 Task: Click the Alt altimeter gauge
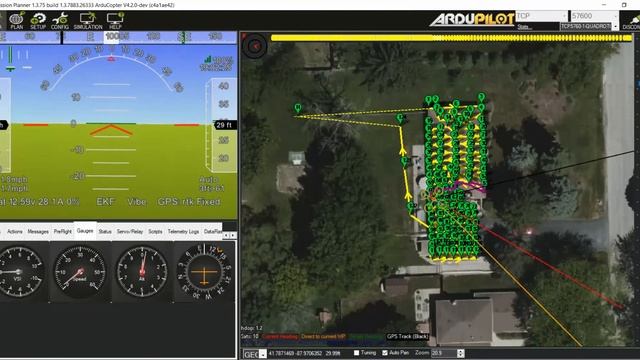142,271
